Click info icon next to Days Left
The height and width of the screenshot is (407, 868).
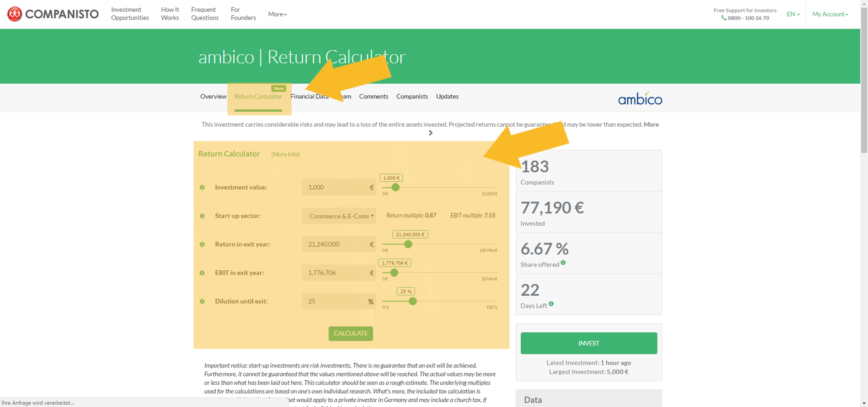[x=551, y=304]
